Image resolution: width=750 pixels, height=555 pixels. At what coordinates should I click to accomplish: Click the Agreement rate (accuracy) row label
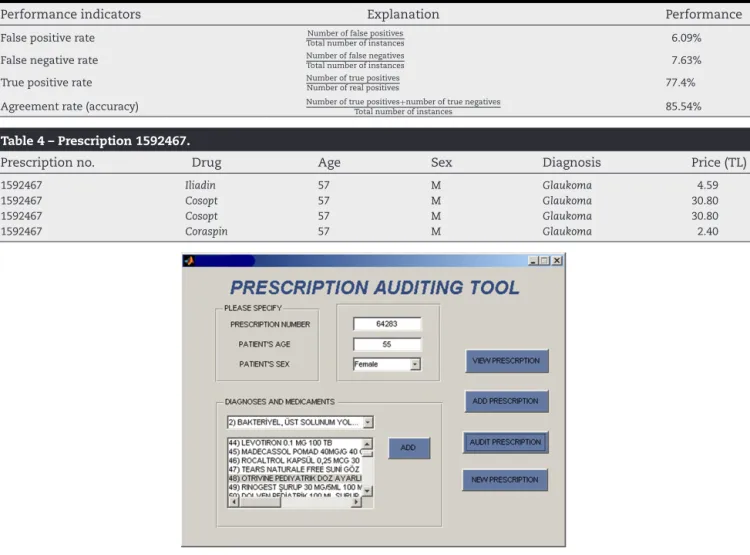click(x=69, y=106)
